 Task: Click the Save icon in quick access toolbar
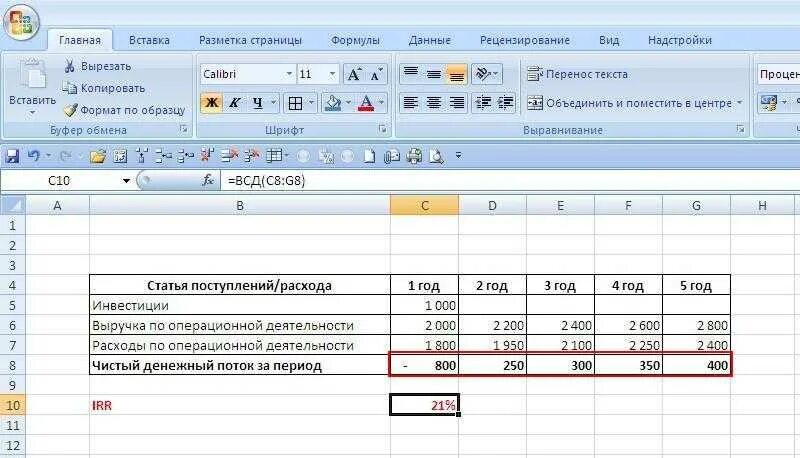tap(11, 156)
